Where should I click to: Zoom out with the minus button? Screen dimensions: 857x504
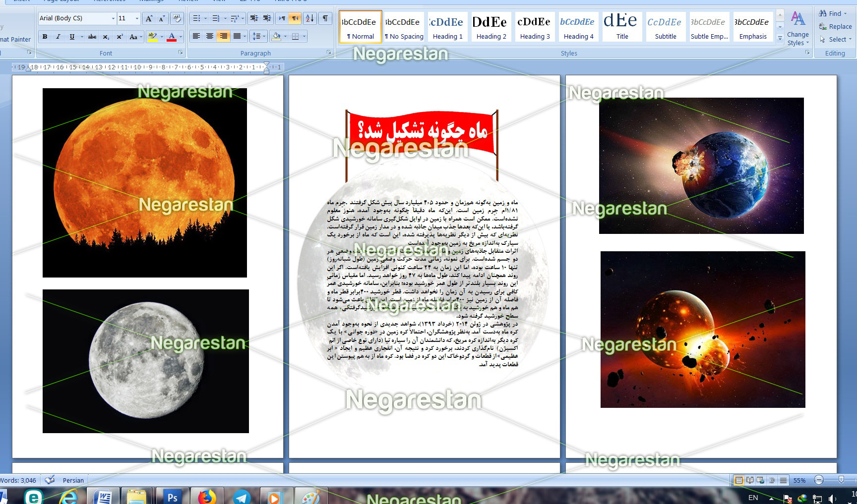click(x=819, y=480)
